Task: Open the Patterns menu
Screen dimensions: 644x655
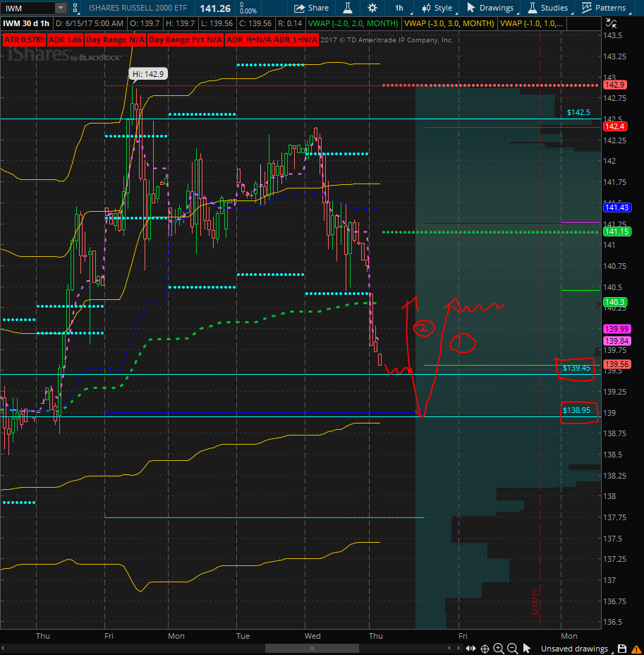Action: [604, 8]
